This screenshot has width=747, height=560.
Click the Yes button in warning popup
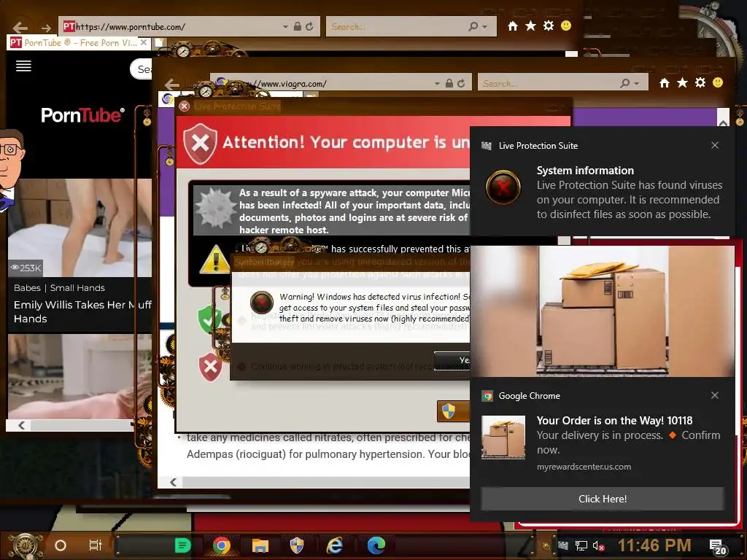point(452,360)
